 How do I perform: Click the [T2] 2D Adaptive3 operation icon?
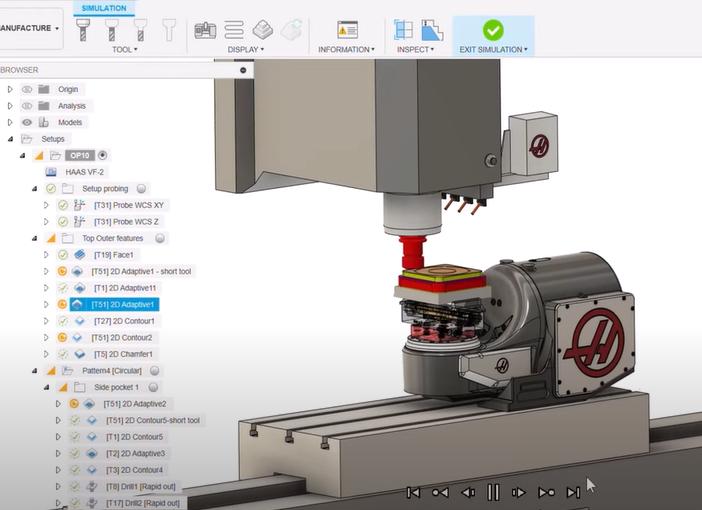(x=92, y=453)
